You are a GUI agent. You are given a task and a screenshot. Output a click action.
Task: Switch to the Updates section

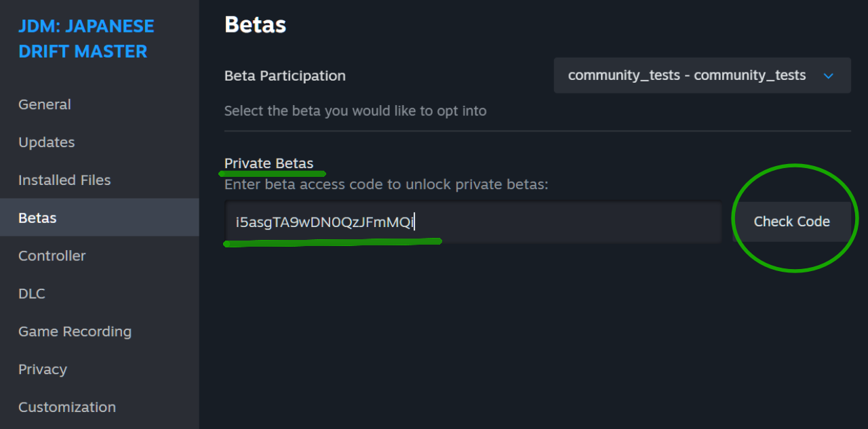(47, 142)
